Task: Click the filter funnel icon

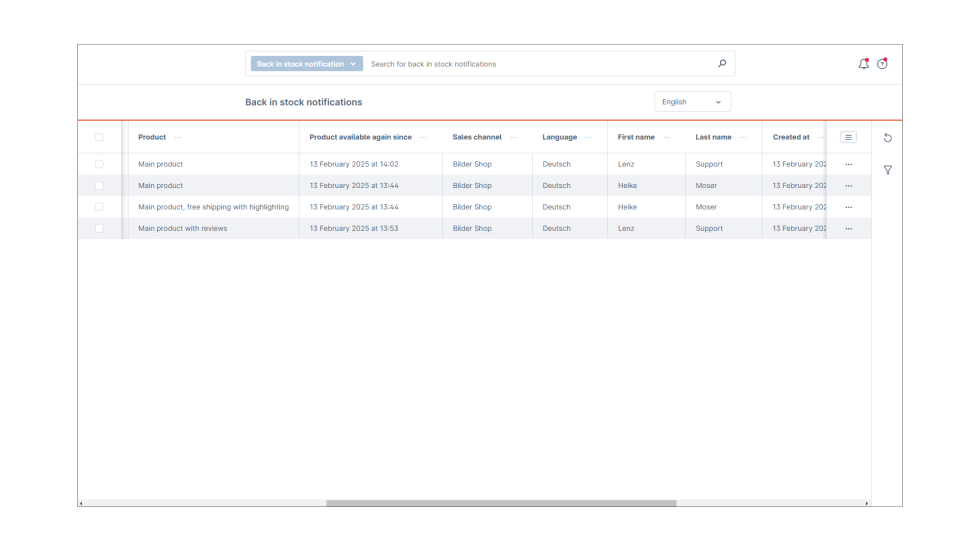Action: [888, 169]
